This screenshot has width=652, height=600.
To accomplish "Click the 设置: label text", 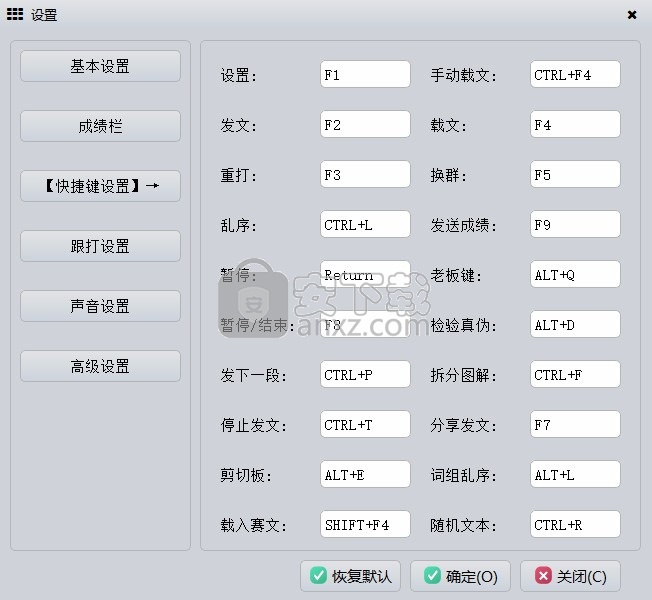I will 239,76.
